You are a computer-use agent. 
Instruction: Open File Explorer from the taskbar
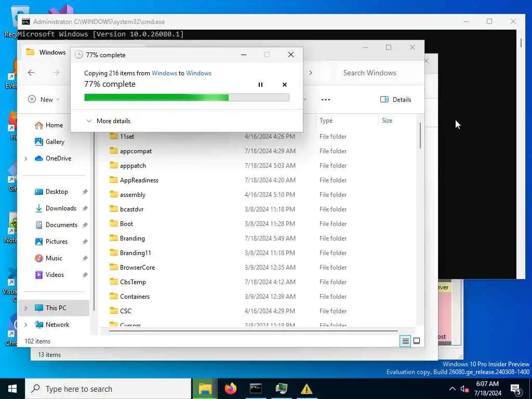(205, 389)
